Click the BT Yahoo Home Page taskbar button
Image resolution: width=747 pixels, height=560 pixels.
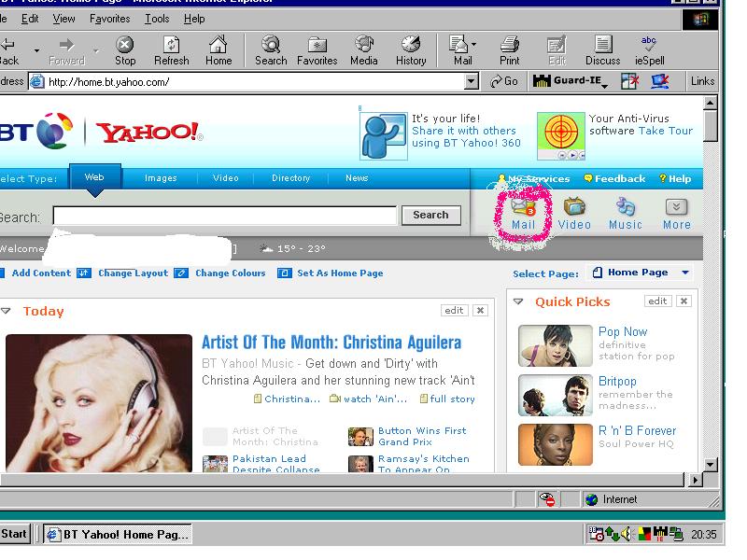[x=118, y=534]
